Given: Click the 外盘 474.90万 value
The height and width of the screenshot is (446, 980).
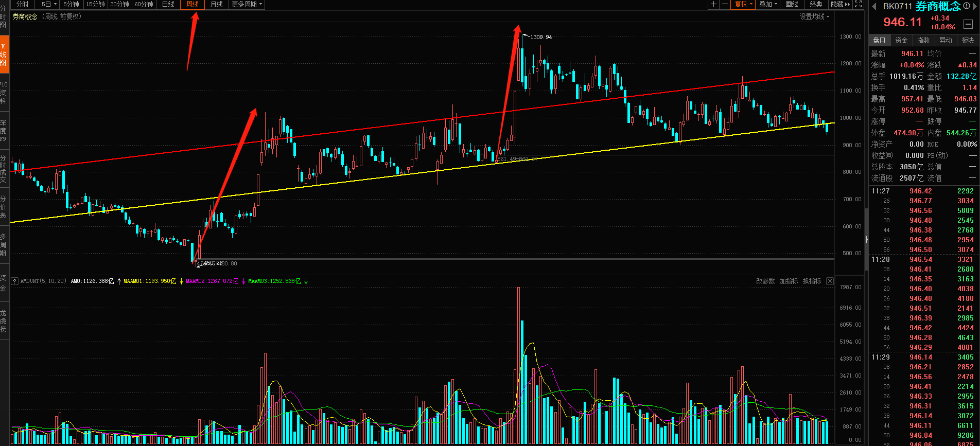Looking at the screenshot, I should 908,133.
